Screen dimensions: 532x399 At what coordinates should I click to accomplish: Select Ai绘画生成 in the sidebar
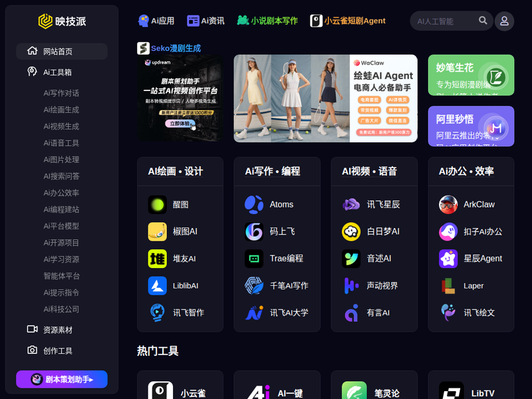click(61, 110)
